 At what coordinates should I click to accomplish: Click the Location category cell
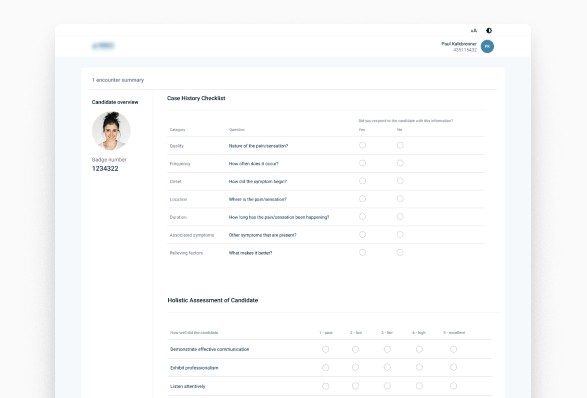tap(178, 199)
